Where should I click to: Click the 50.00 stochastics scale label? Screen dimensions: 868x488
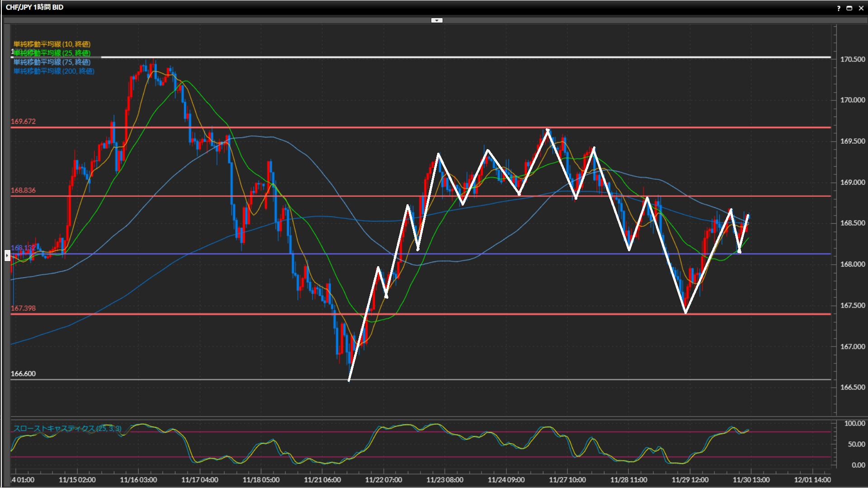[x=856, y=445]
